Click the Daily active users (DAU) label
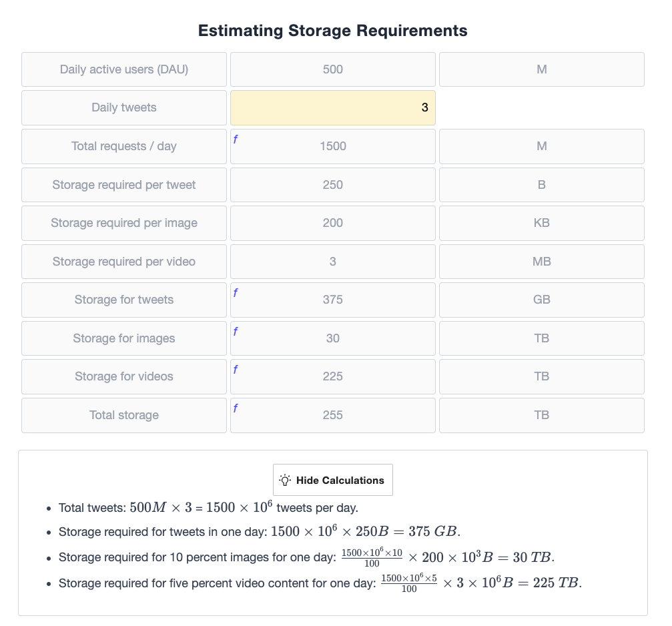672x626 pixels. point(124,69)
